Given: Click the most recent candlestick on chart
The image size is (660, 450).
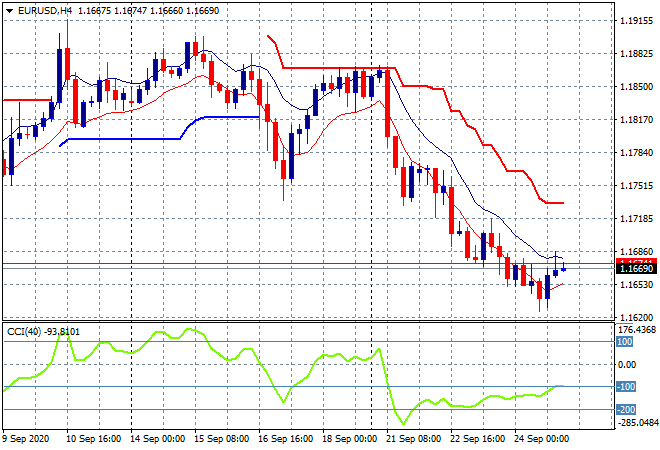Looking at the screenshot, I should click(564, 268).
